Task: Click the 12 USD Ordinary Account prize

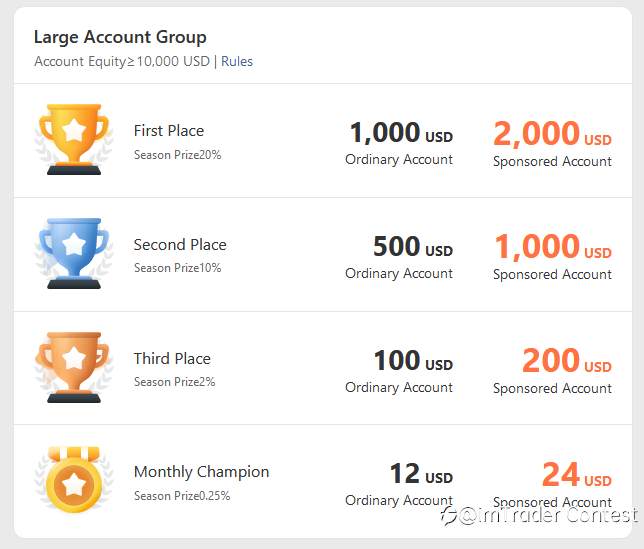Action: click(399, 484)
